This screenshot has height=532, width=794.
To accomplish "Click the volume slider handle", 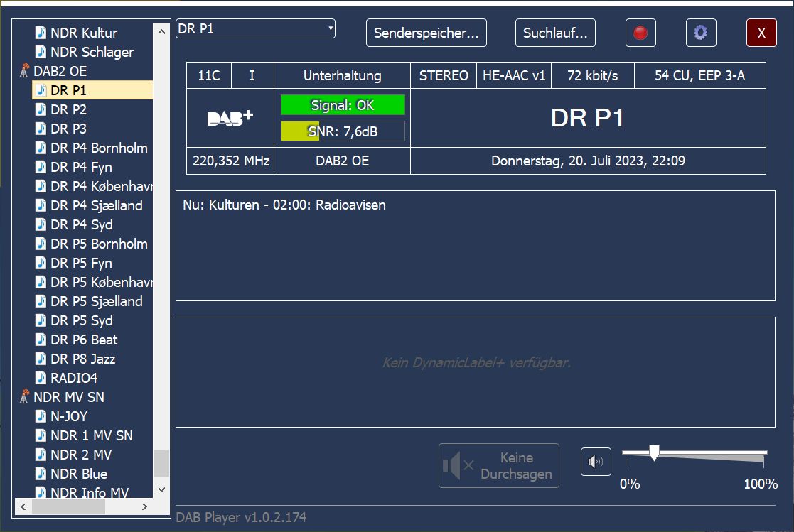I will (x=654, y=452).
